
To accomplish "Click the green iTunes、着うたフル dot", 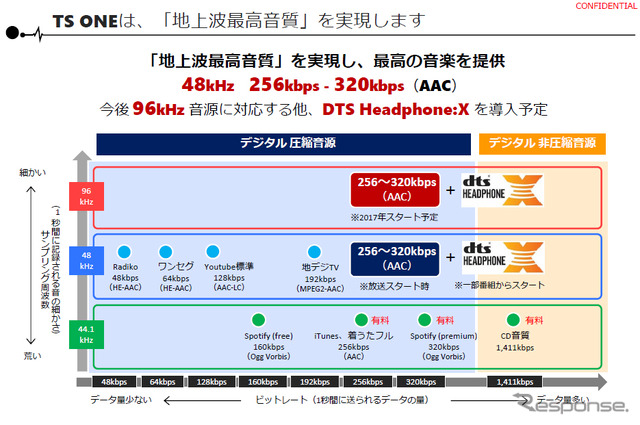I will (x=361, y=320).
